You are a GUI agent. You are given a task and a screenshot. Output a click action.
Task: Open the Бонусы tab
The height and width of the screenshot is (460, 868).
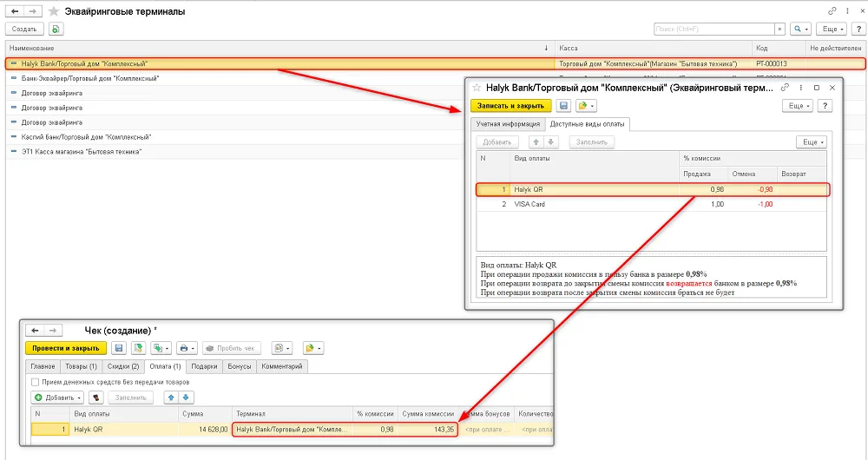[x=240, y=366]
